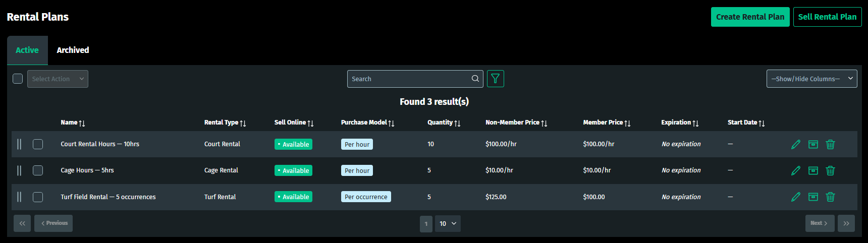Archive the Cage Hours — 5hrs plan
The width and height of the screenshot is (868, 243).
point(813,171)
